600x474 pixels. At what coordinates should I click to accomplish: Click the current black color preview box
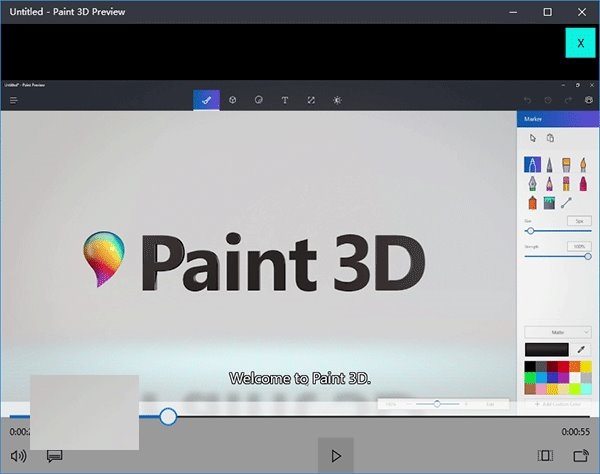547,350
